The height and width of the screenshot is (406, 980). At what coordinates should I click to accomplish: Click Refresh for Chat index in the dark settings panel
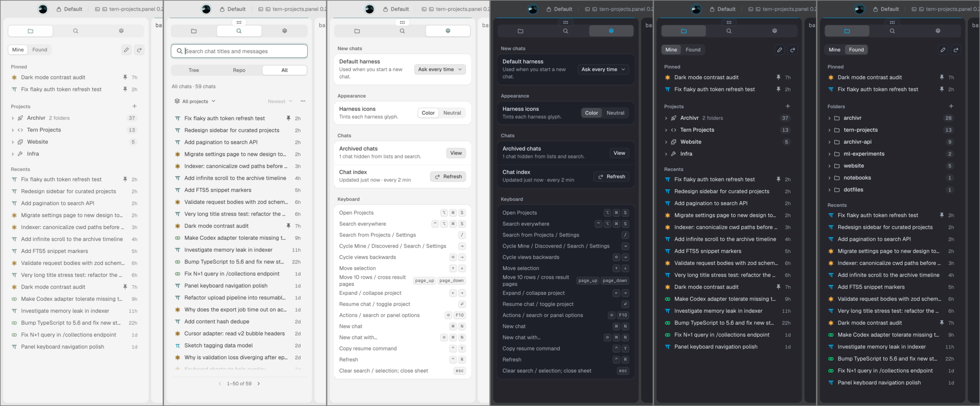tap(611, 177)
